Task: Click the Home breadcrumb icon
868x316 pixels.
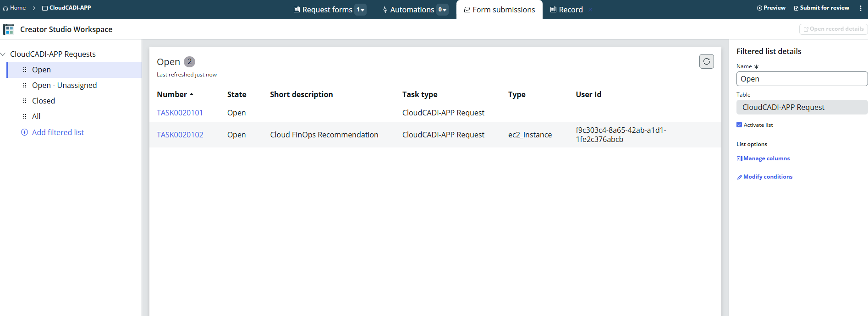Action: point(5,8)
